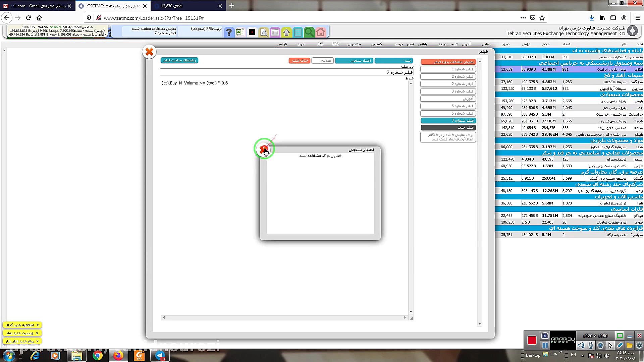The width and height of the screenshot is (644, 362).
Task: Toggle mouse cursor recording option
Action: (x=610, y=345)
